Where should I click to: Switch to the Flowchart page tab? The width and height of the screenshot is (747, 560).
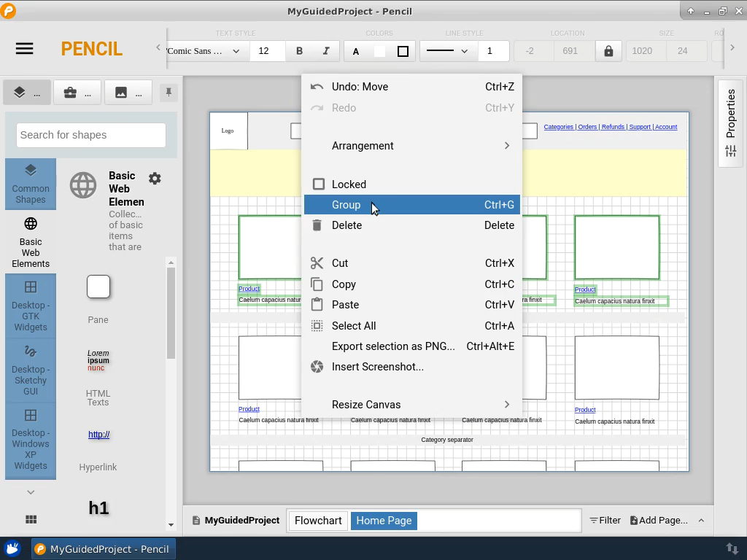[x=318, y=521]
